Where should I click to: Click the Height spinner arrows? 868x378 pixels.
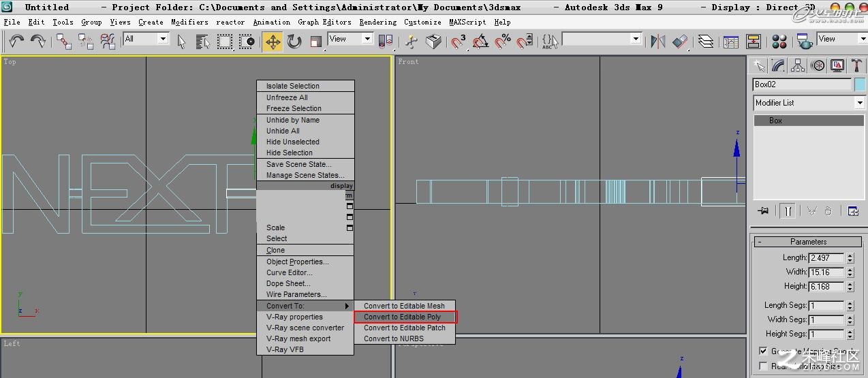point(850,287)
